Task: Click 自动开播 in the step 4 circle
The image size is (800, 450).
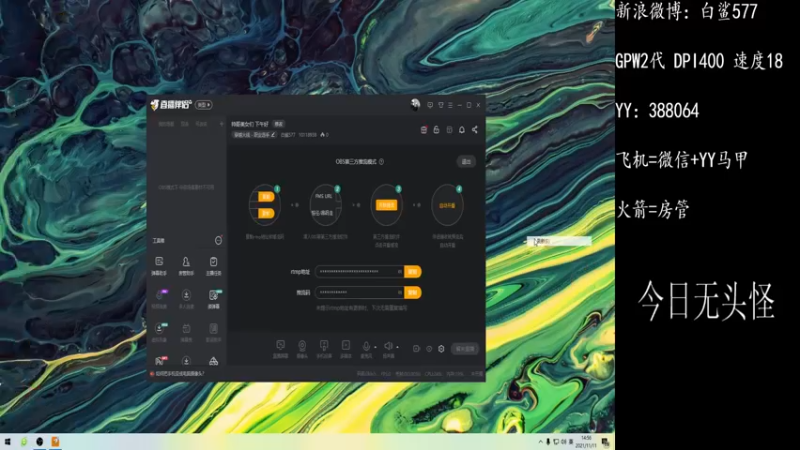Action: [447, 206]
